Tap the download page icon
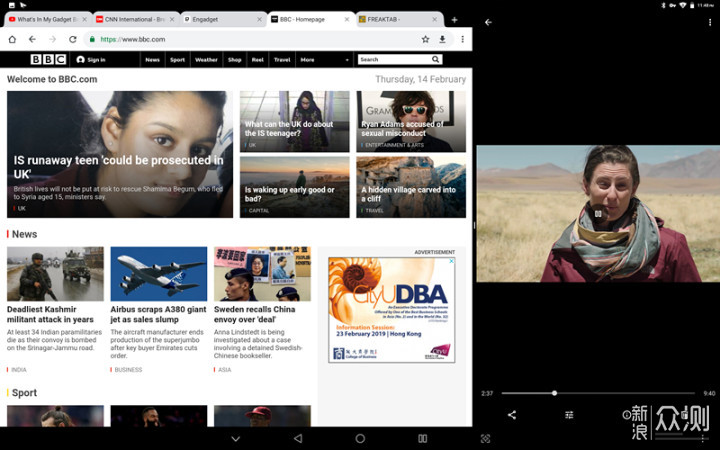The width and height of the screenshot is (720, 450). pyautogui.click(x=442, y=39)
